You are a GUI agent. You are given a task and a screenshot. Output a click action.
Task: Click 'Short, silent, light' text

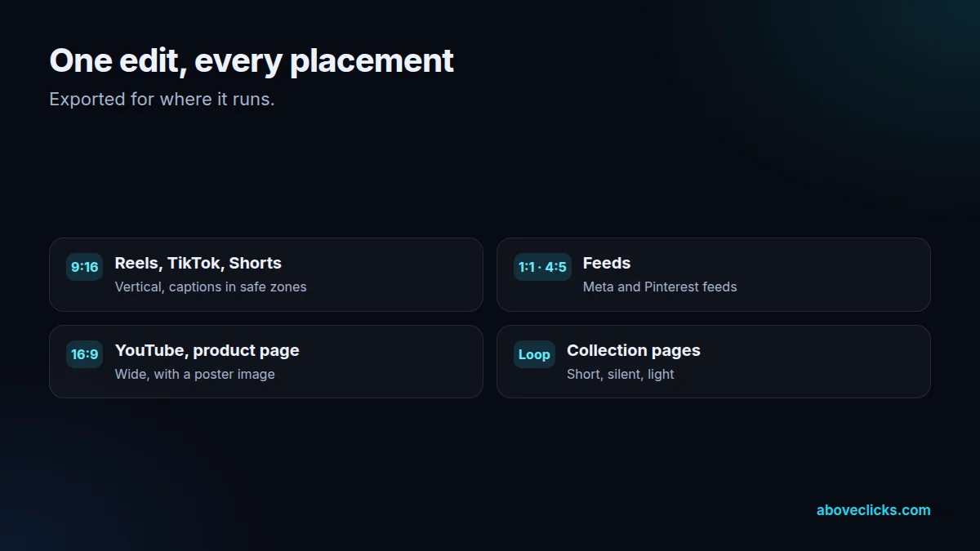(x=621, y=374)
